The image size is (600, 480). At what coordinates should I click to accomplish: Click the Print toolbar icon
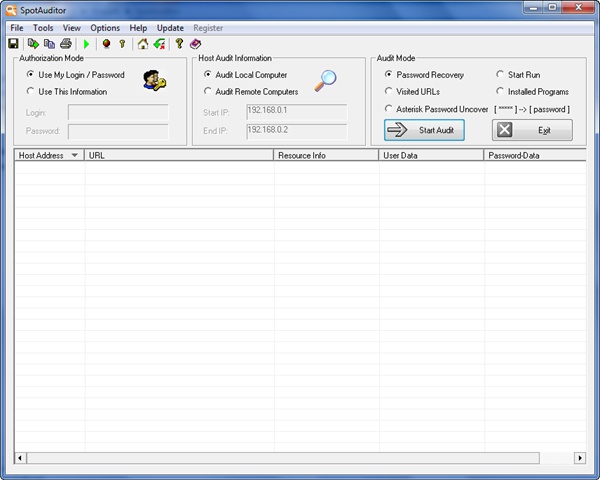point(66,44)
